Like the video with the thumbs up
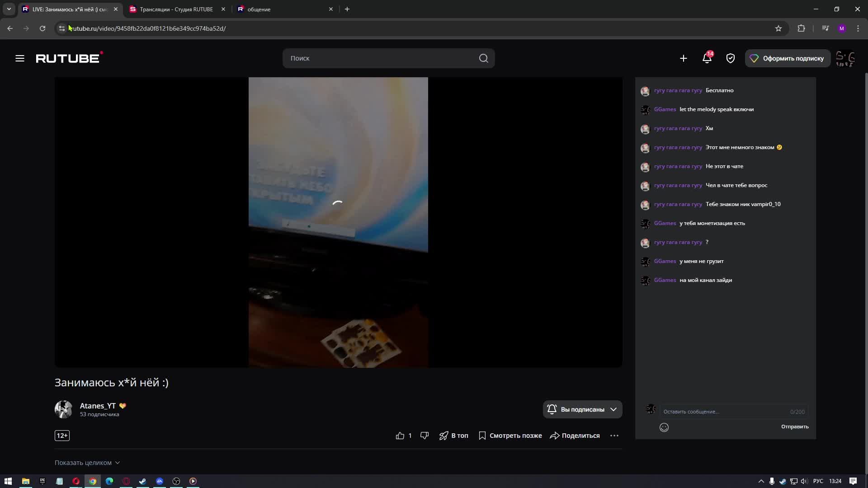This screenshot has height=488, width=868. (x=400, y=436)
